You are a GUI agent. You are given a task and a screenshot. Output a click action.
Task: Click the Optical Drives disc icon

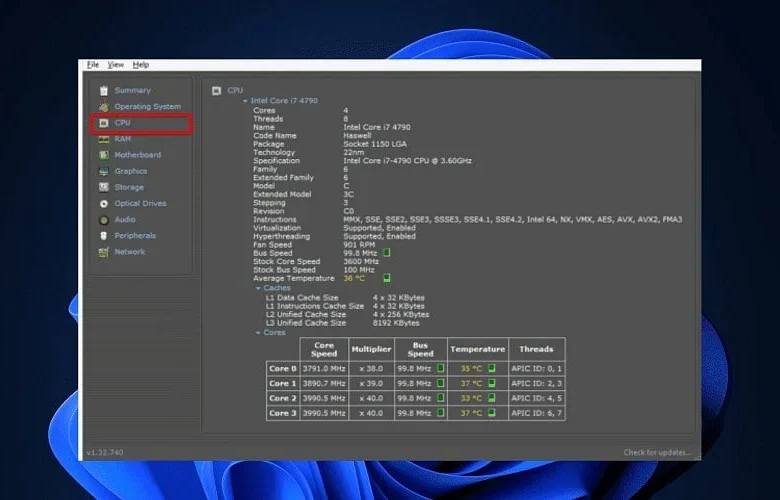pos(103,203)
